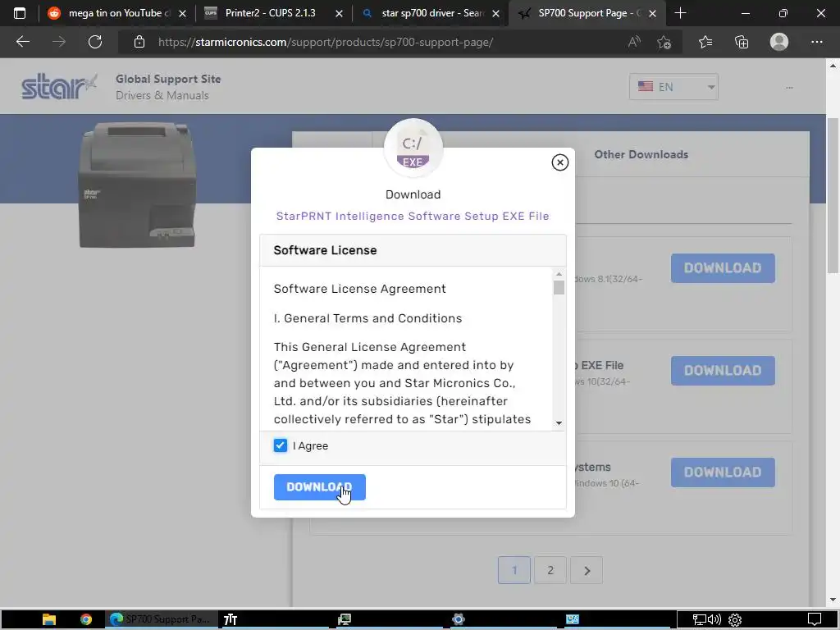Click DOWNLOAD for the Windows 8.1 item
The height and width of the screenshot is (630, 840).
pyautogui.click(x=723, y=268)
